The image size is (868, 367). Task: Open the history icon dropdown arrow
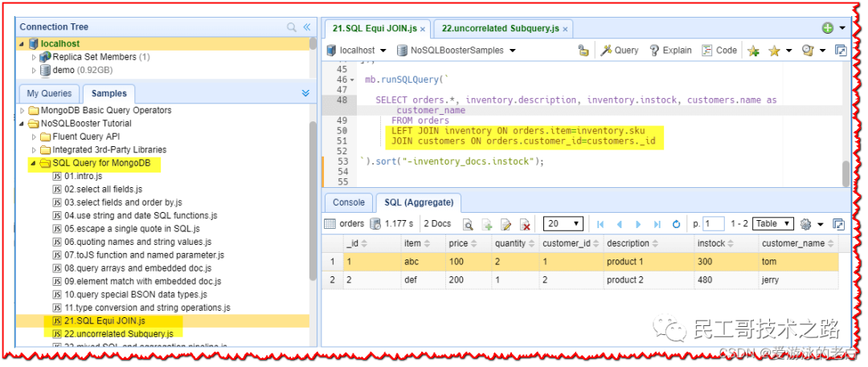(823, 51)
